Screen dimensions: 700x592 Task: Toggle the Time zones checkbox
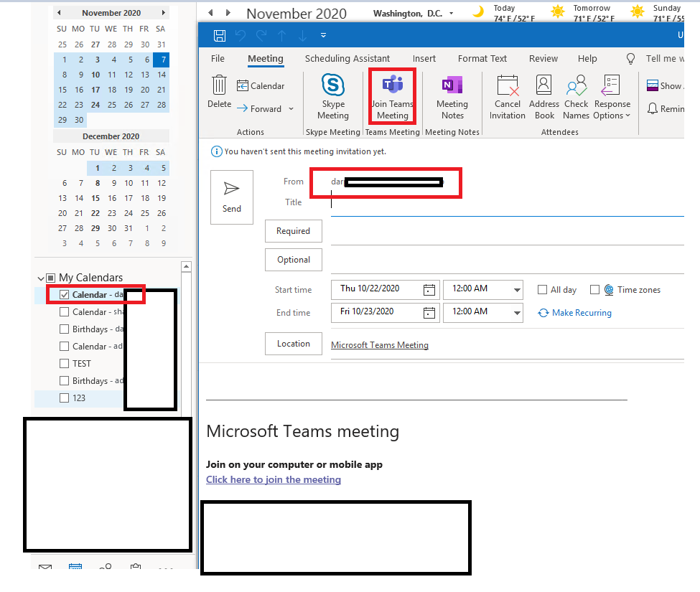[594, 290]
